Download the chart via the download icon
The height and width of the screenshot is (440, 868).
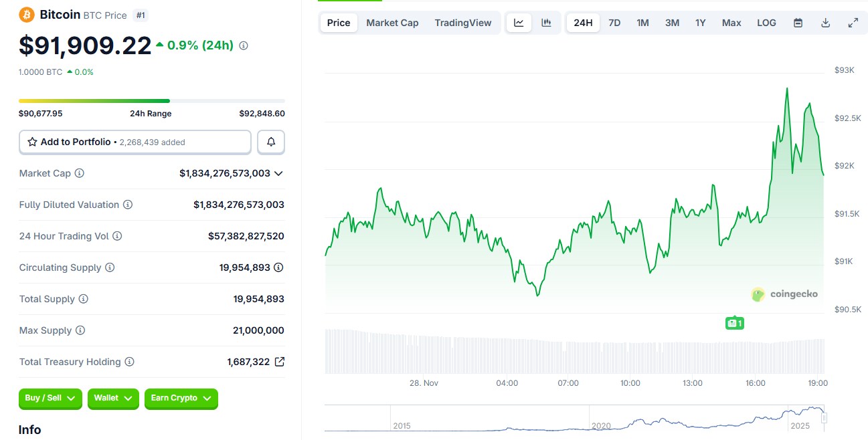[825, 22]
